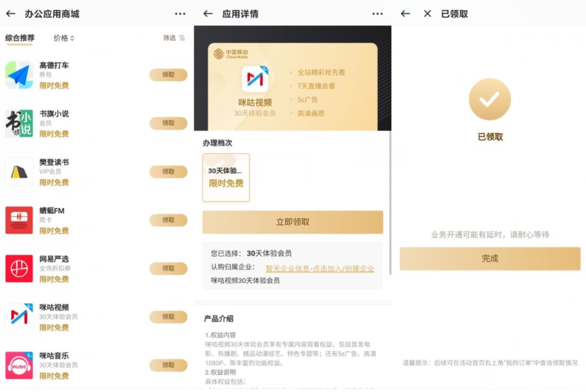Open the 网易严选 app icon
Image resolution: width=586 pixels, height=392 pixels.
tap(19, 268)
